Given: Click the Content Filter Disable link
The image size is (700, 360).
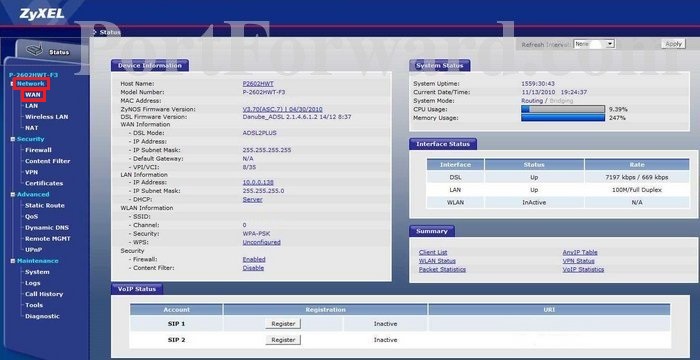Looking at the screenshot, I should coord(253,268).
